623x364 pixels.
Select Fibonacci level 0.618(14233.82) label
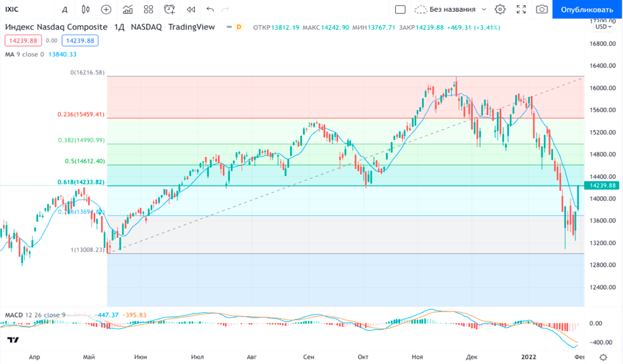[81, 182]
